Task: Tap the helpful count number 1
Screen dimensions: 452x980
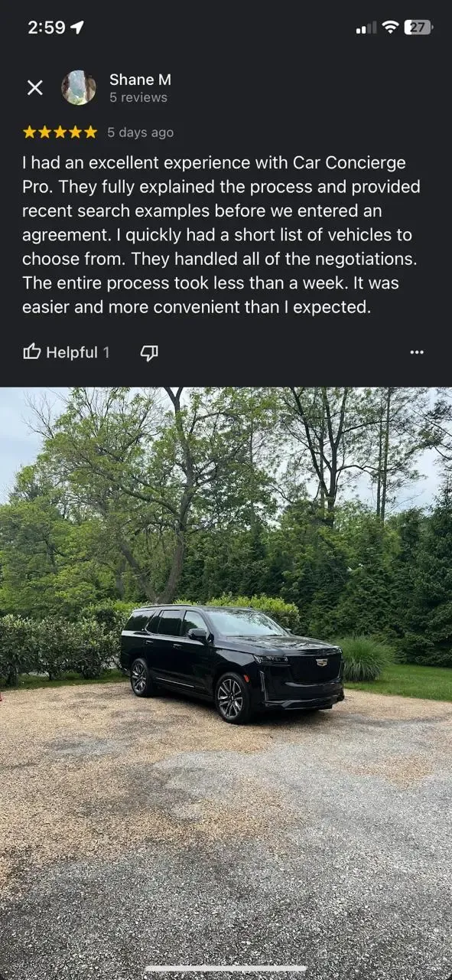Action: (106, 352)
